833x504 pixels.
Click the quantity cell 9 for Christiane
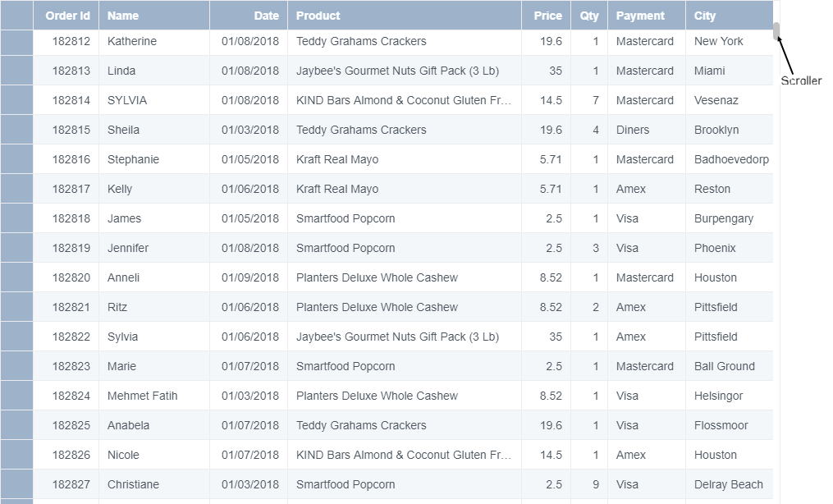click(589, 484)
